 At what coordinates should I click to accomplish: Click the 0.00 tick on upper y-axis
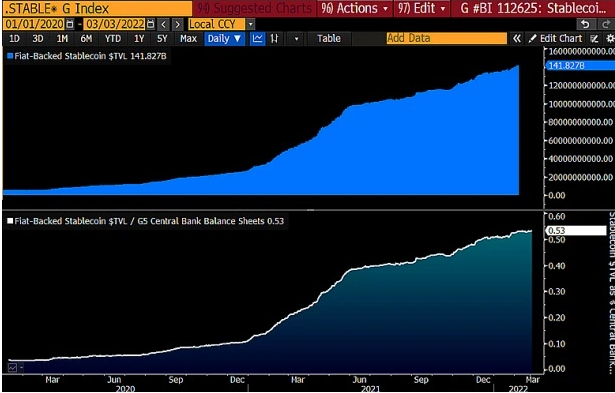pos(557,195)
